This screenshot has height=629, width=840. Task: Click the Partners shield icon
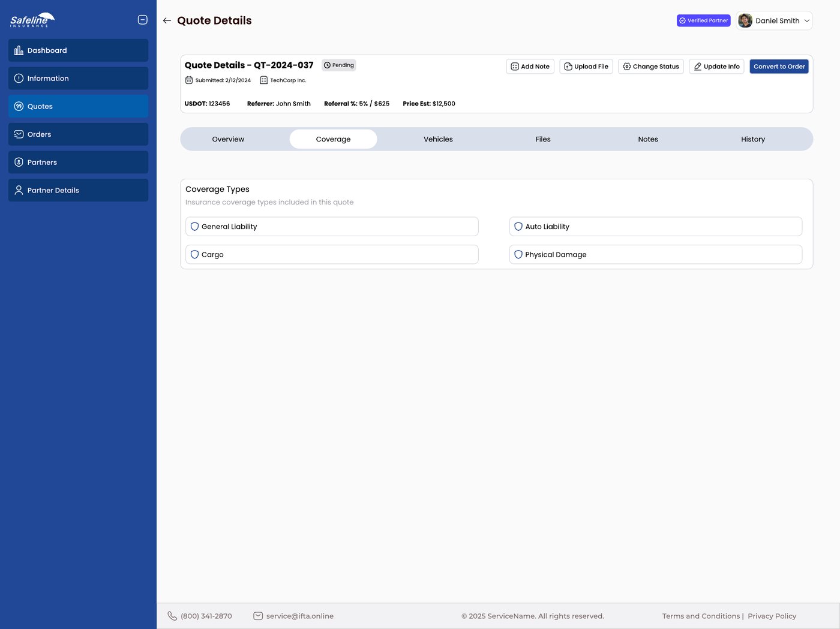coord(19,162)
